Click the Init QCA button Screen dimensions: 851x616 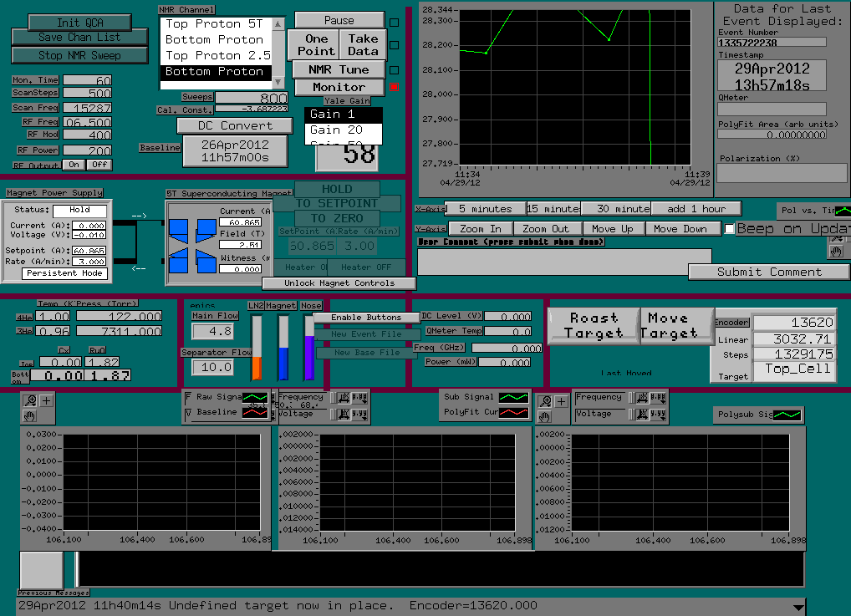coord(79,23)
